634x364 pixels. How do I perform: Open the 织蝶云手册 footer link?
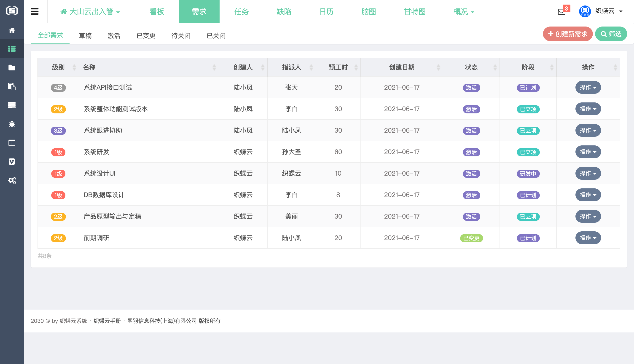[107, 321]
